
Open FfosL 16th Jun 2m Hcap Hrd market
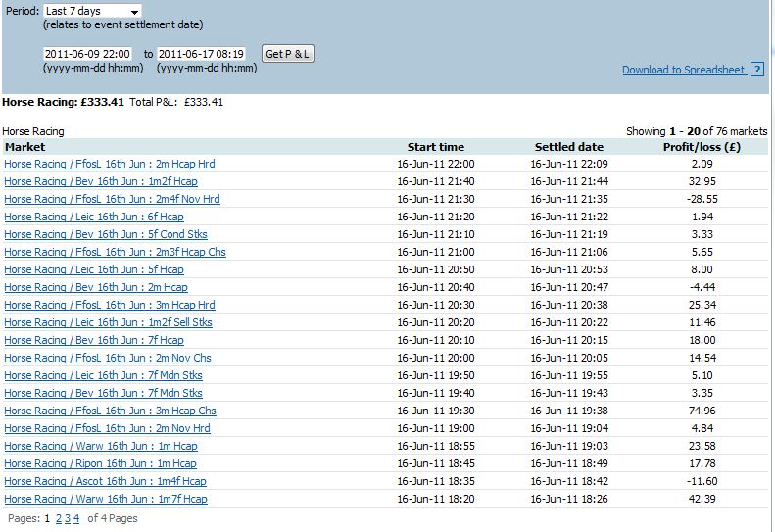(x=110, y=164)
